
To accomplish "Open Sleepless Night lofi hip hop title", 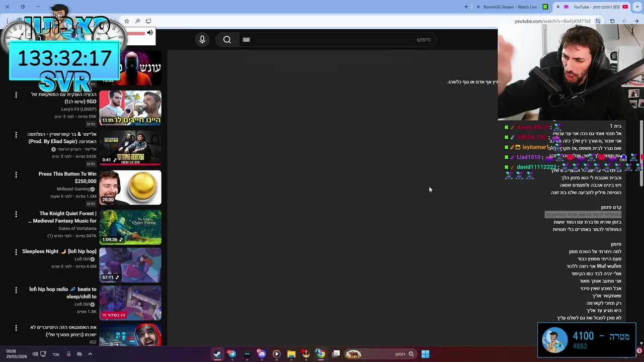I will [59, 251].
